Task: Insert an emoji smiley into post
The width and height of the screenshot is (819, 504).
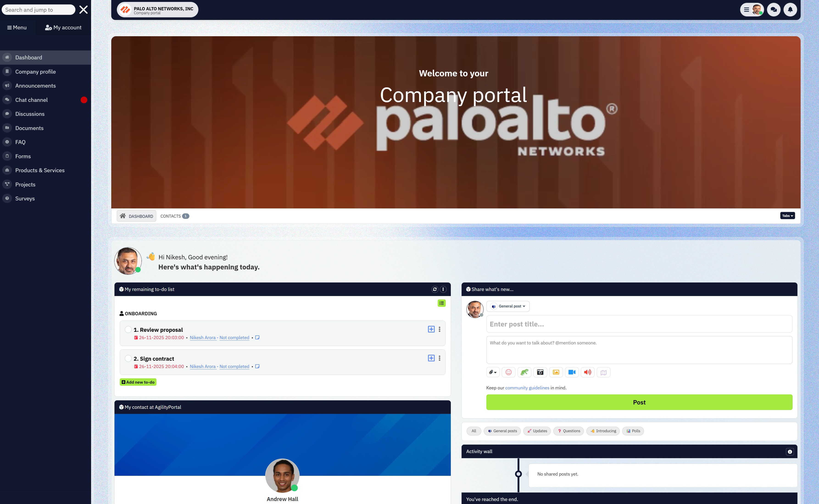Action: tap(508, 372)
